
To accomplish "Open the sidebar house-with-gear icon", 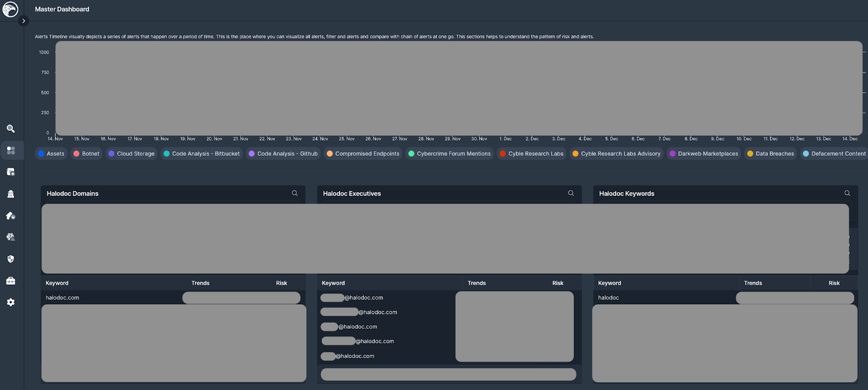I will 11,215.
